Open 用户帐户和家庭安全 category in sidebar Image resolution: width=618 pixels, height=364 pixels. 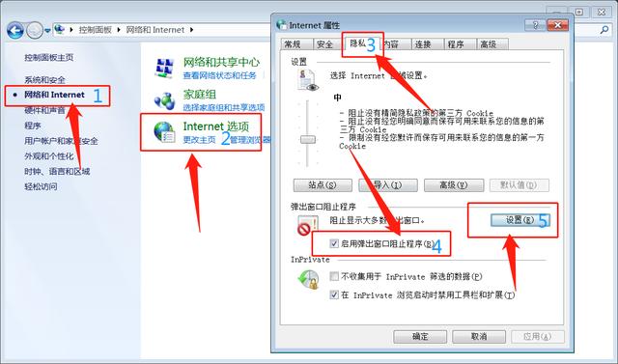click(x=61, y=141)
